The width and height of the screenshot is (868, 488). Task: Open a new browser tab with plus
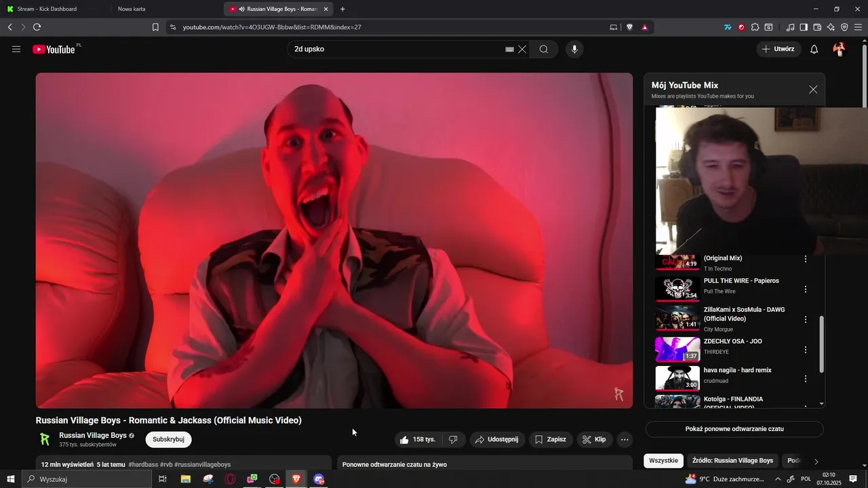(x=342, y=9)
